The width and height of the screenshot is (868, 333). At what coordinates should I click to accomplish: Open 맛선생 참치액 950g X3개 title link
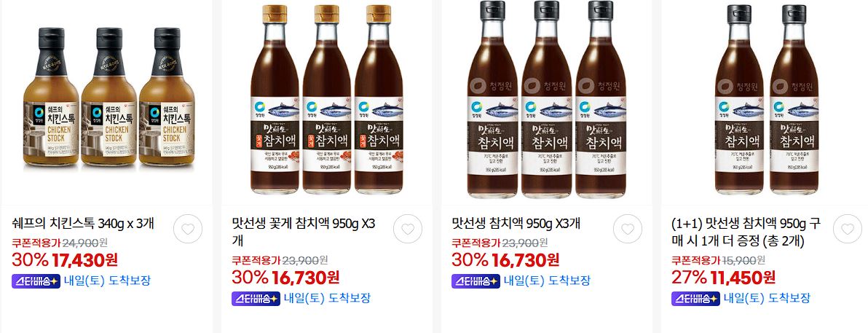pos(516,224)
